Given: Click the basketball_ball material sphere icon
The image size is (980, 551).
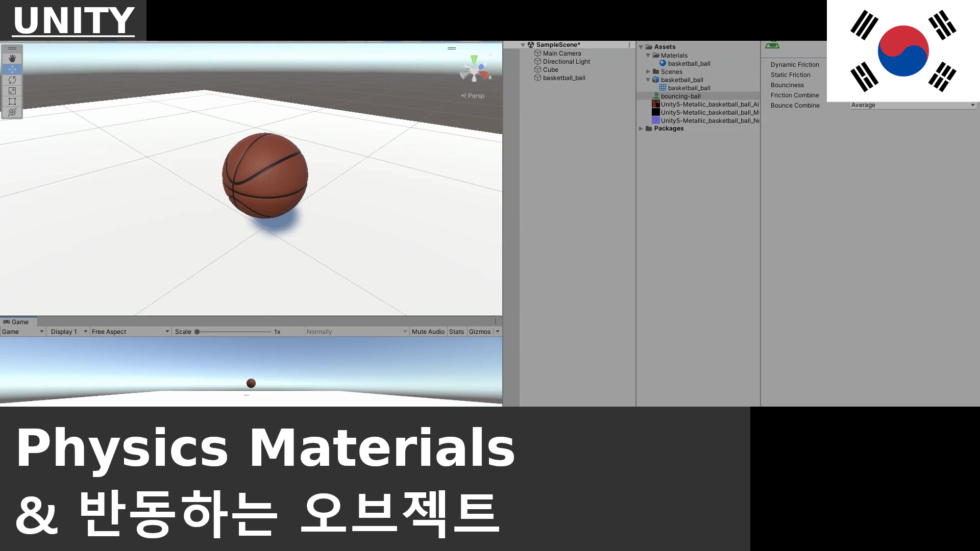Looking at the screenshot, I should (x=663, y=63).
